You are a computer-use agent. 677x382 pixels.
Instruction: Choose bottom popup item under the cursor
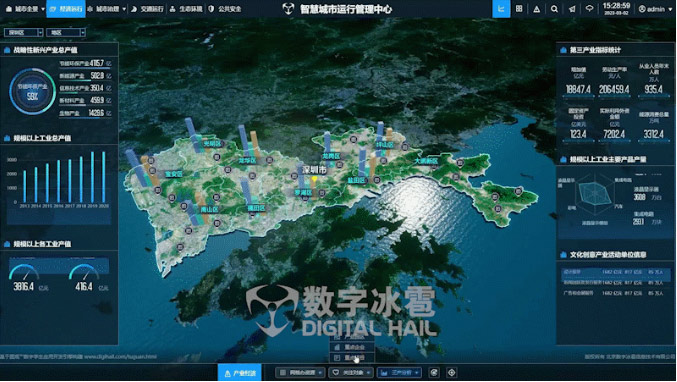[352, 358]
